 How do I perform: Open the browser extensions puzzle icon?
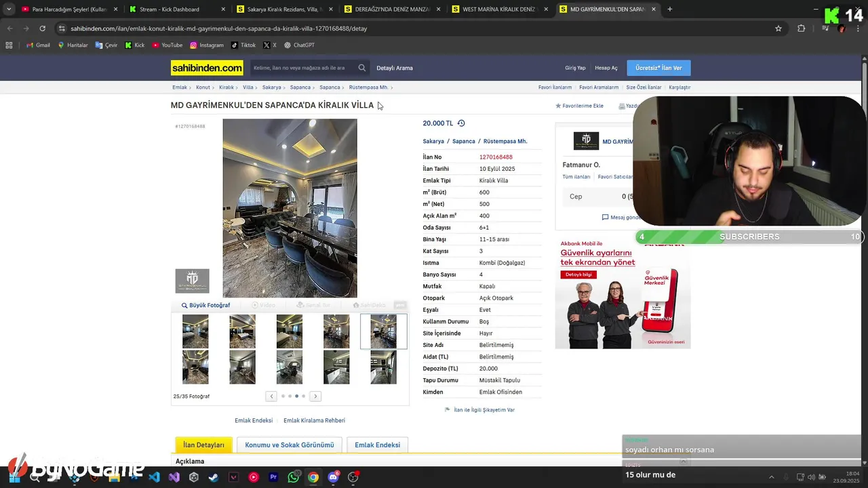(x=802, y=28)
